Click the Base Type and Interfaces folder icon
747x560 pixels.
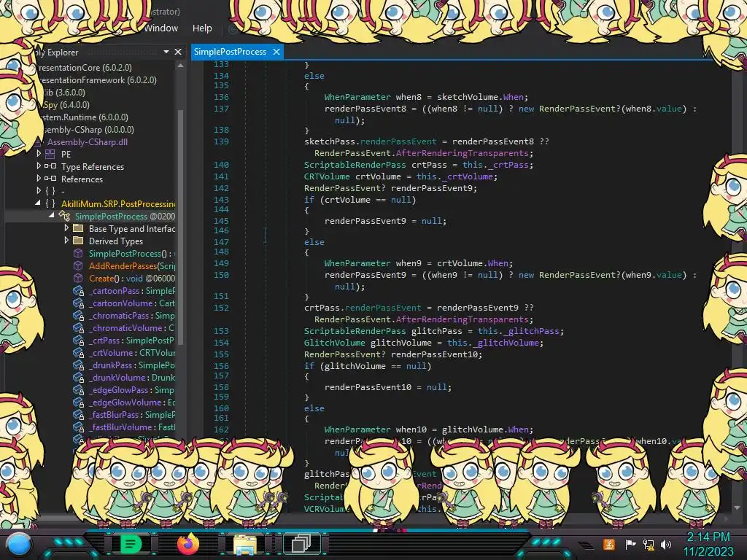pyautogui.click(x=78, y=228)
